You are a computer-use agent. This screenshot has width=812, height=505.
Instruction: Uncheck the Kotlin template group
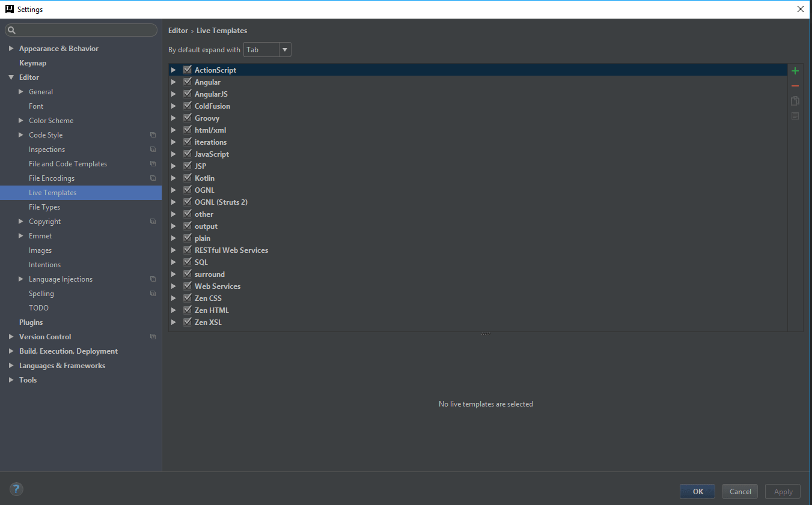coord(187,178)
